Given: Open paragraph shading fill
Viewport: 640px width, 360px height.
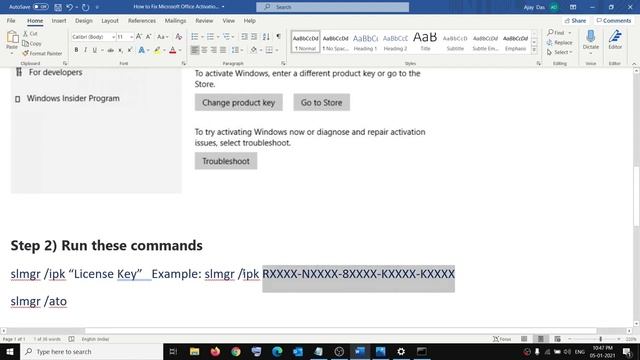Looking at the screenshot, I should coord(253,50).
